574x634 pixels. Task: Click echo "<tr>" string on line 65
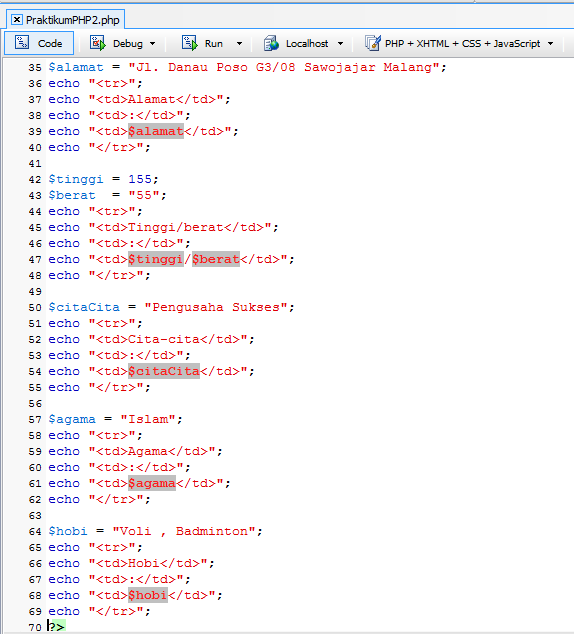(x=112, y=547)
